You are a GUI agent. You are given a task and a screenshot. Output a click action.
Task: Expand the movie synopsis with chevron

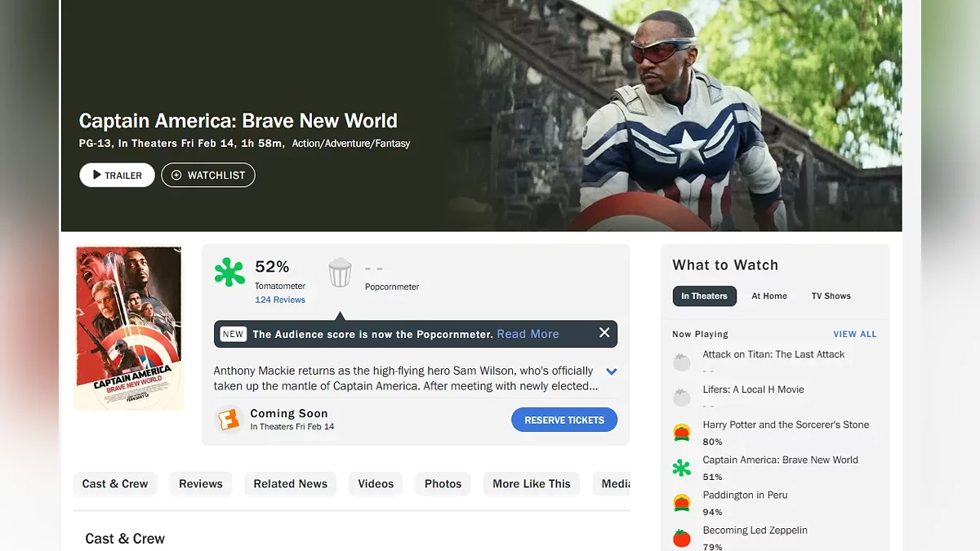611,371
